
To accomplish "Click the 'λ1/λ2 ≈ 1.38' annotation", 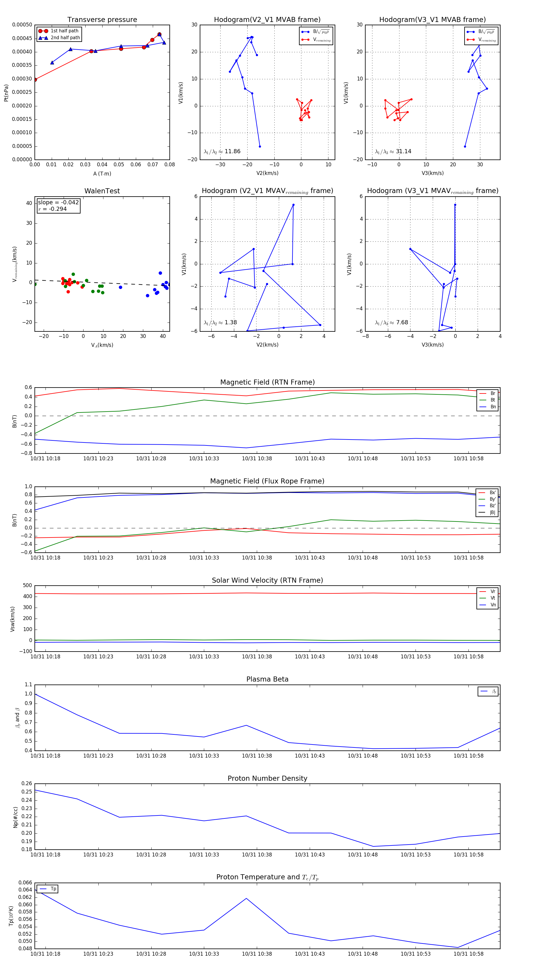I will click(220, 323).
